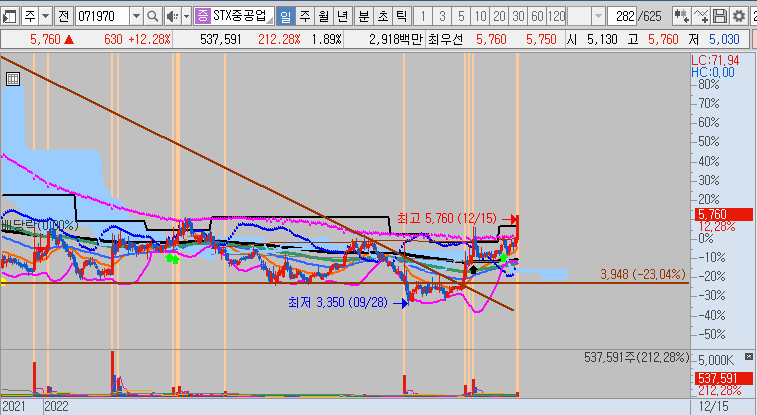The width and height of the screenshot is (757, 415).
Task: Switch to 분 minute chart
Action: point(364,16)
